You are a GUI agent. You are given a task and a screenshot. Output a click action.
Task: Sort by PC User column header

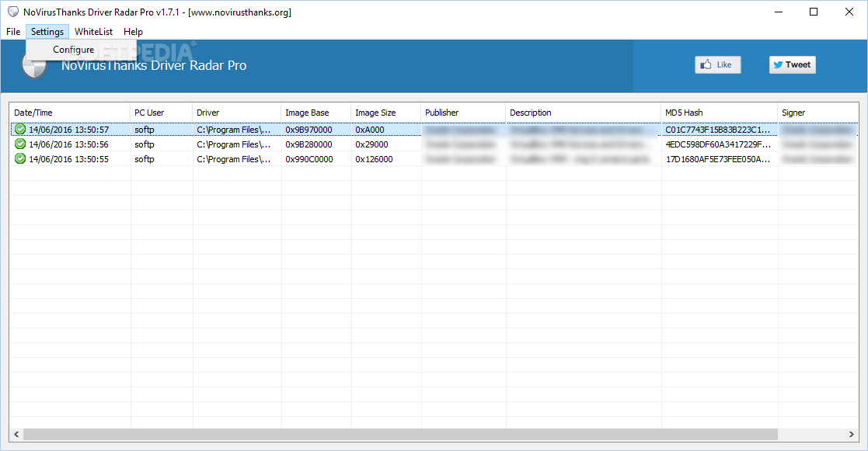[161, 113]
